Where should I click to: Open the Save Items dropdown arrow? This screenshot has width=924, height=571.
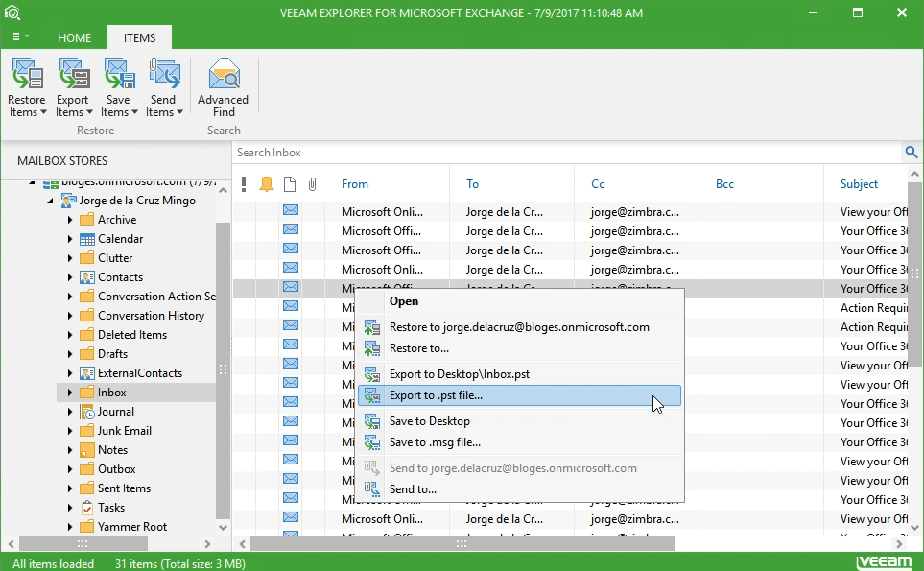pos(135,112)
